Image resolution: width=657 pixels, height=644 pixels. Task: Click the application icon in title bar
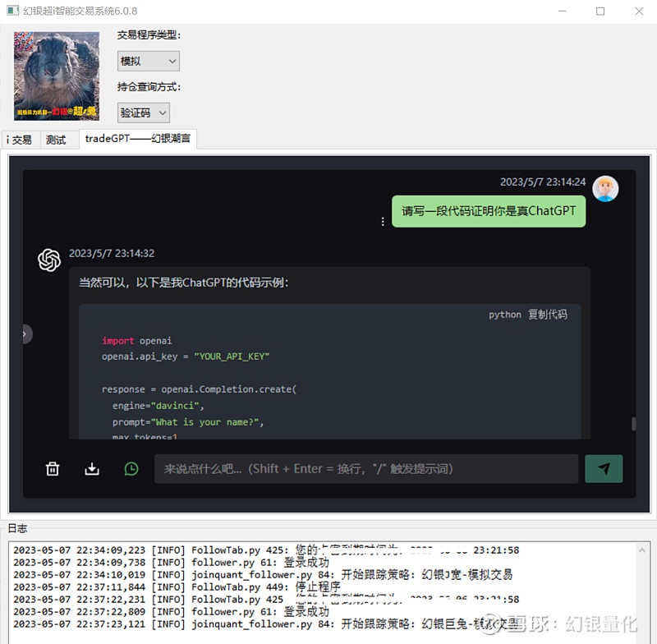tap(12, 11)
